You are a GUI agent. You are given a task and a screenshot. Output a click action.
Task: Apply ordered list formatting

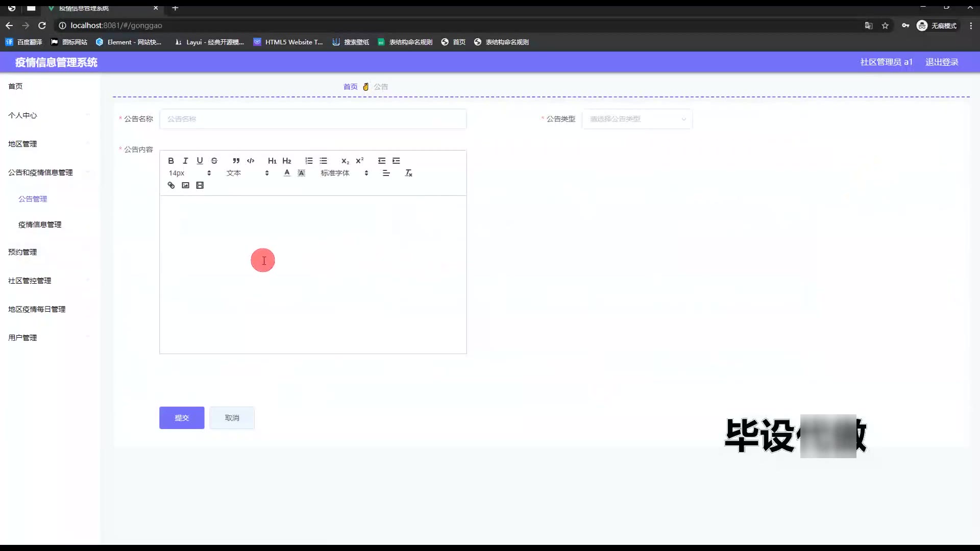pyautogui.click(x=309, y=161)
